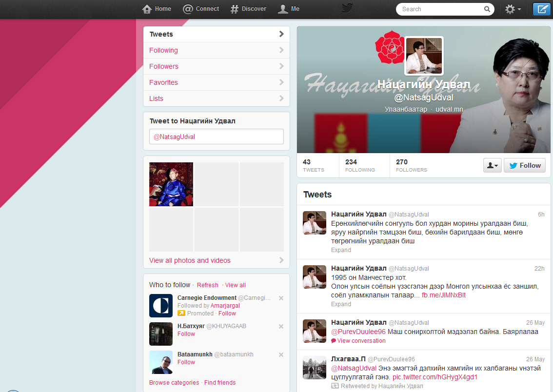Open the settings gear dropdown

tap(513, 9)
